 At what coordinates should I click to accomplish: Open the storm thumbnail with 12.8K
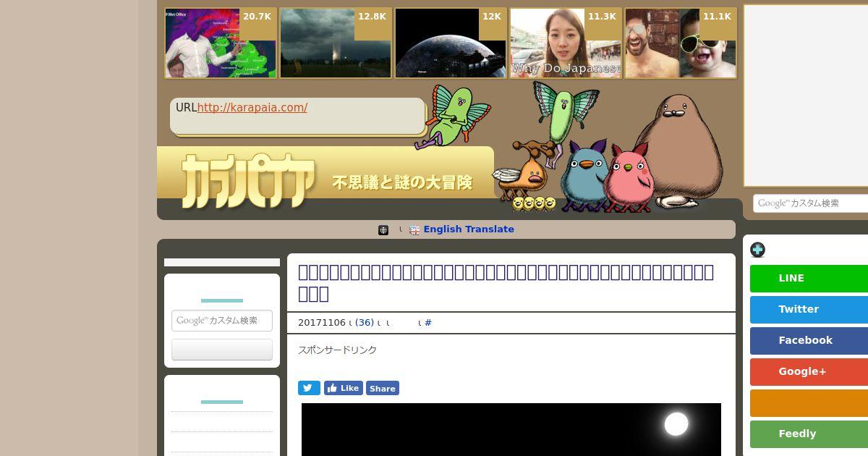336,43
